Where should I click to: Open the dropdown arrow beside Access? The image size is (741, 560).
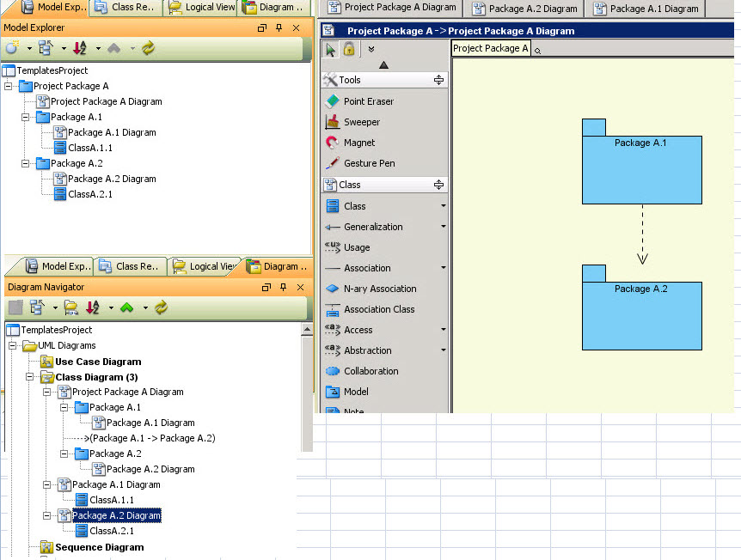[444, 330]
